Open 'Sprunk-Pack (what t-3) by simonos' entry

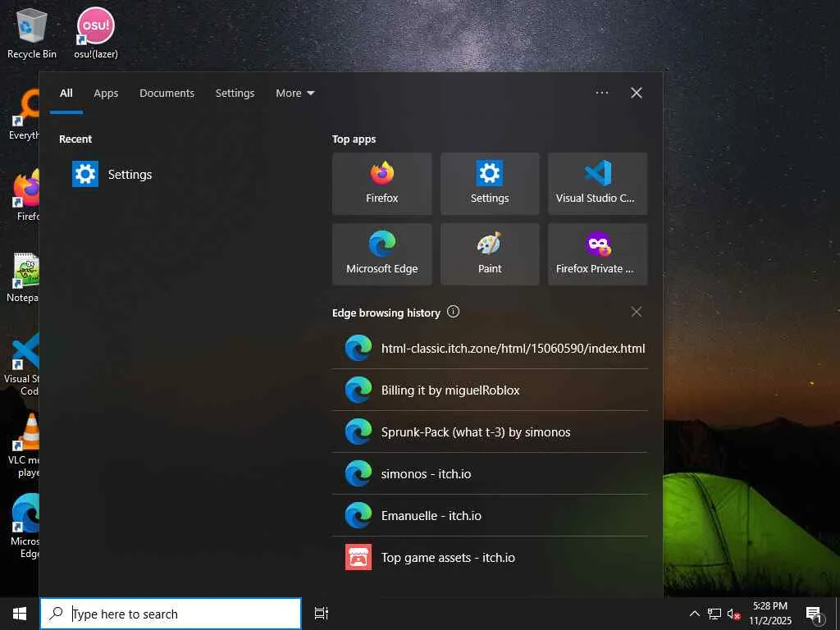(490, 431)
